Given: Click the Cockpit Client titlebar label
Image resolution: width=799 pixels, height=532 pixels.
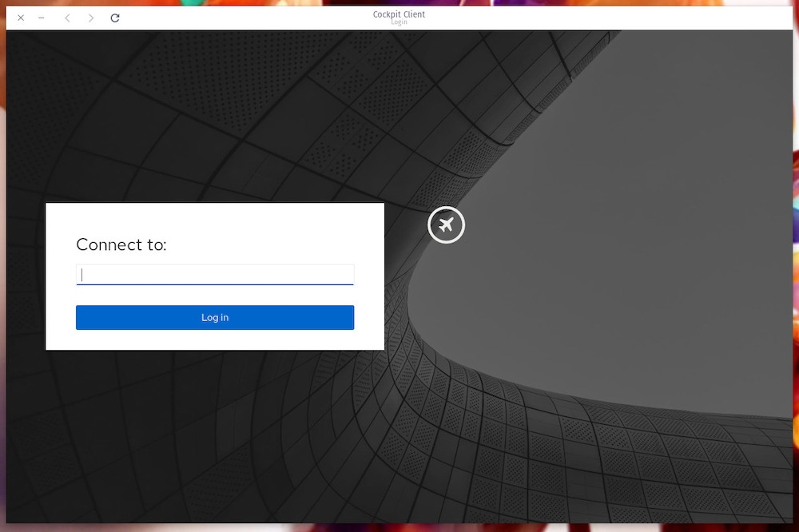Looking at the screenshot, I should [x=398, y=14].
